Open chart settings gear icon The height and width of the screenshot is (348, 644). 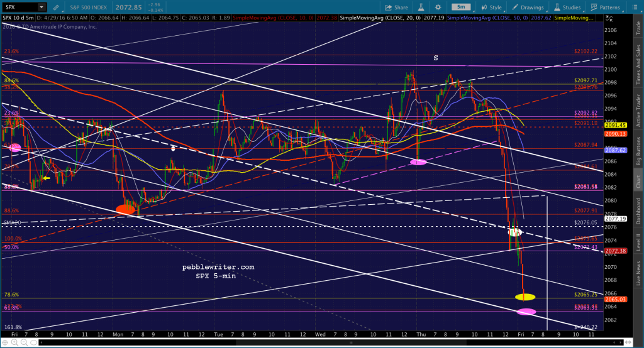point(438,8)
